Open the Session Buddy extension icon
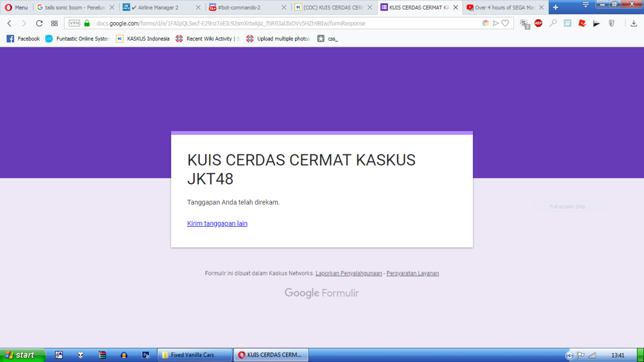The width and height of the screenshot is (644, 362). click(x=523, y=23)
